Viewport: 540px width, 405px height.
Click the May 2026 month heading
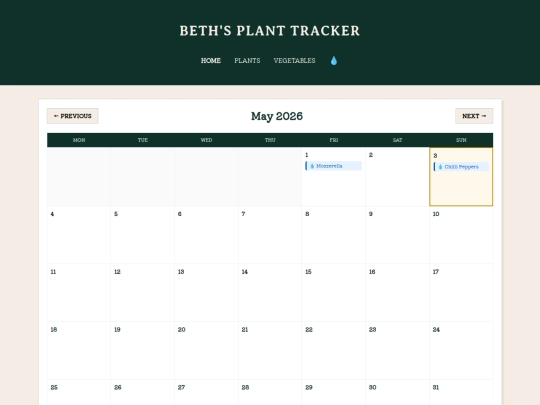(277, 116)
